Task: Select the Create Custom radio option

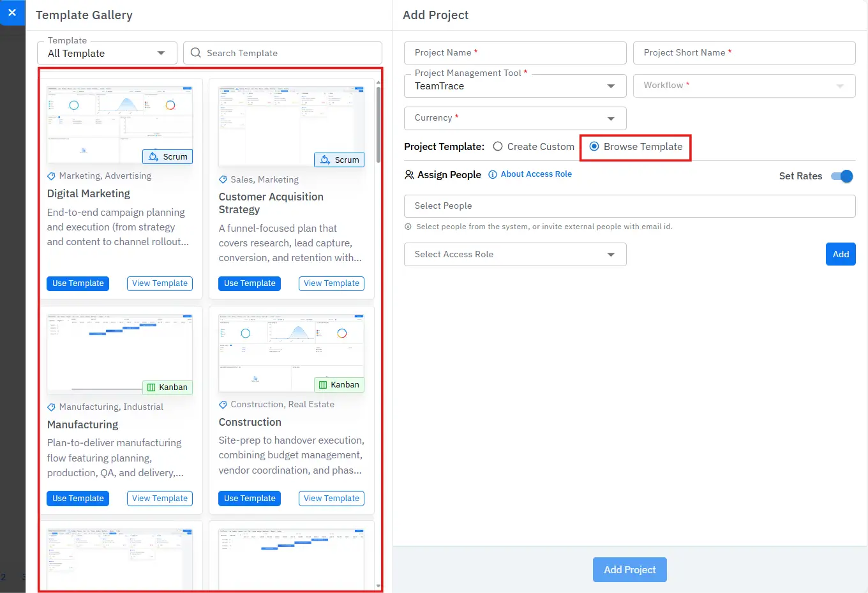Action: click(x=498, y=147)
